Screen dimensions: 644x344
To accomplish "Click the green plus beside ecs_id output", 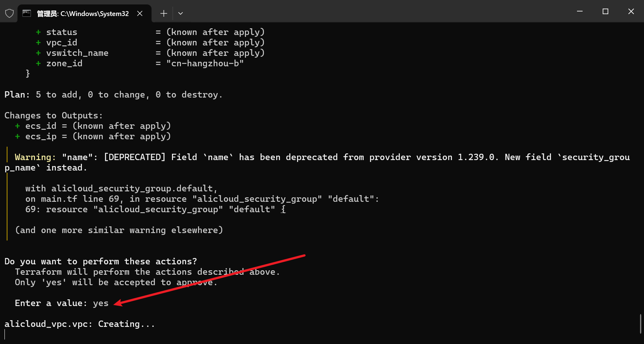I will pos(17,126).
